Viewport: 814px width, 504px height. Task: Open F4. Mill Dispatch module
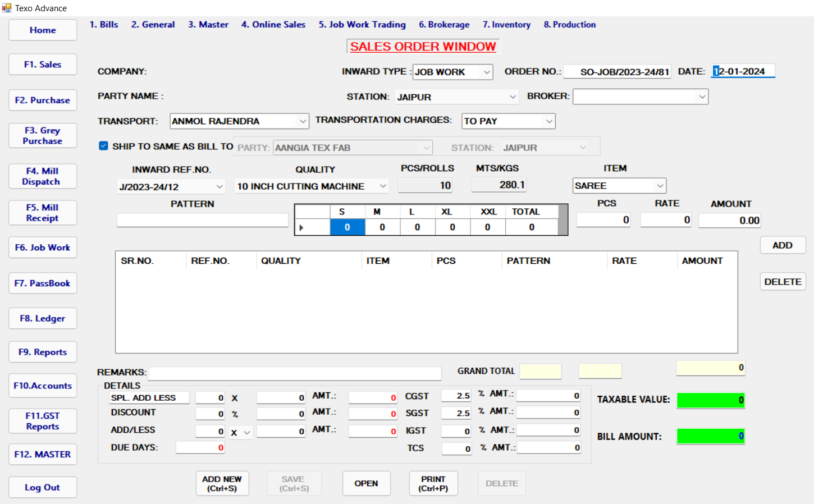[43, 176]
